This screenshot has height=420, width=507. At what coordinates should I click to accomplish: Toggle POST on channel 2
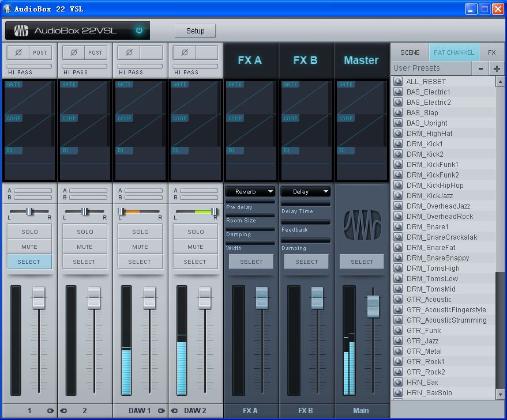click(x=95, y=52)
